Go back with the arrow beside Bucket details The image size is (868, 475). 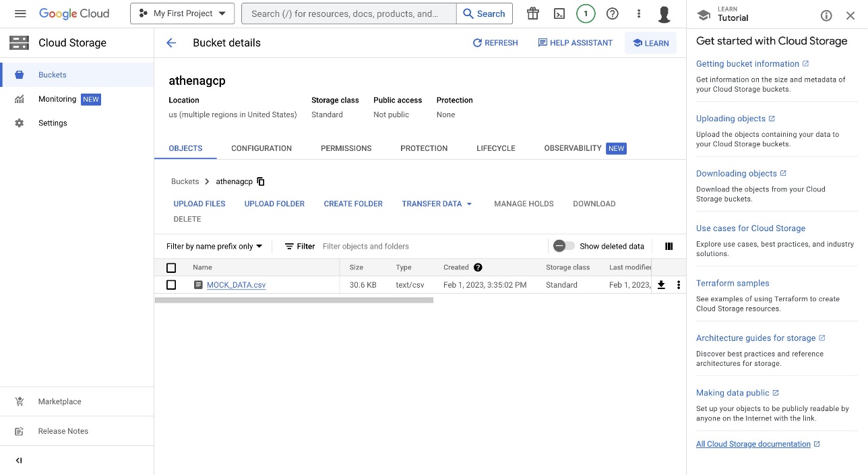[x=171, y=43]
